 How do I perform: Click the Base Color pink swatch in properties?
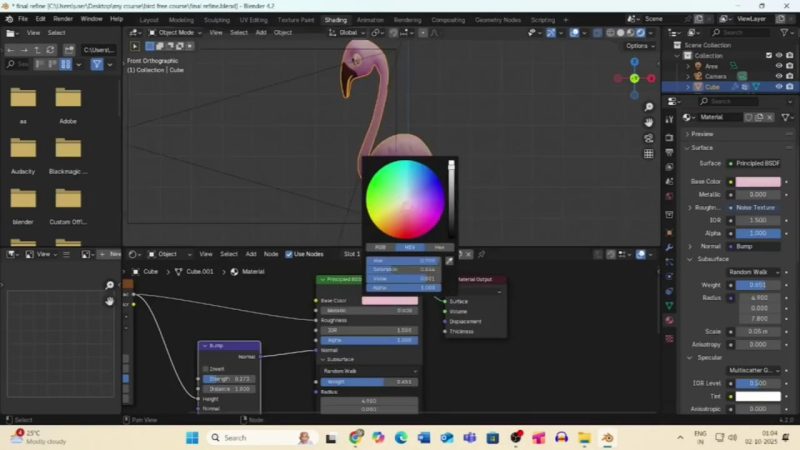[757, 181]
